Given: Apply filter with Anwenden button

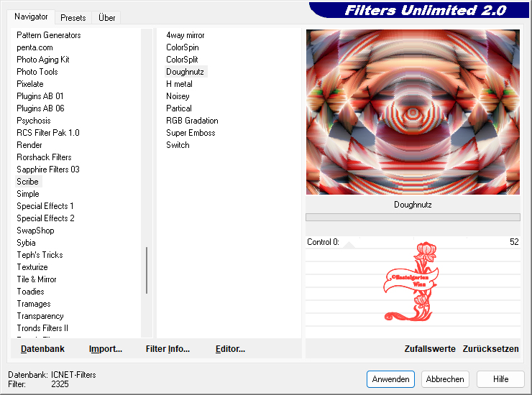Looking at the screenshot, I should click(390, 379).
